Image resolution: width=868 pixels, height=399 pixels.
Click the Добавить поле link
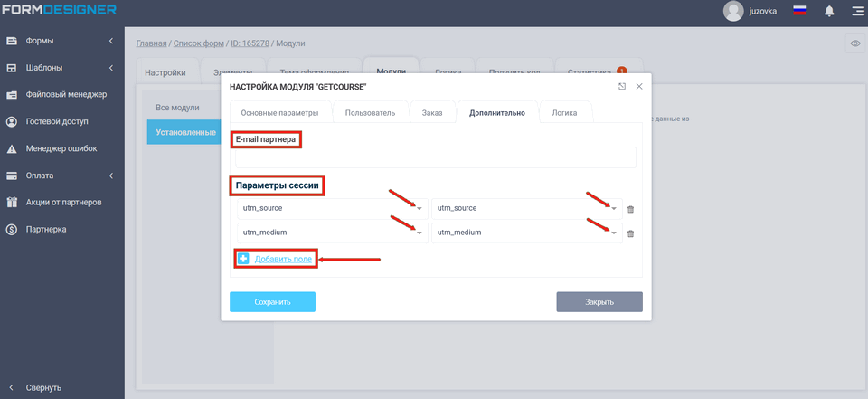tap(283, 259)
